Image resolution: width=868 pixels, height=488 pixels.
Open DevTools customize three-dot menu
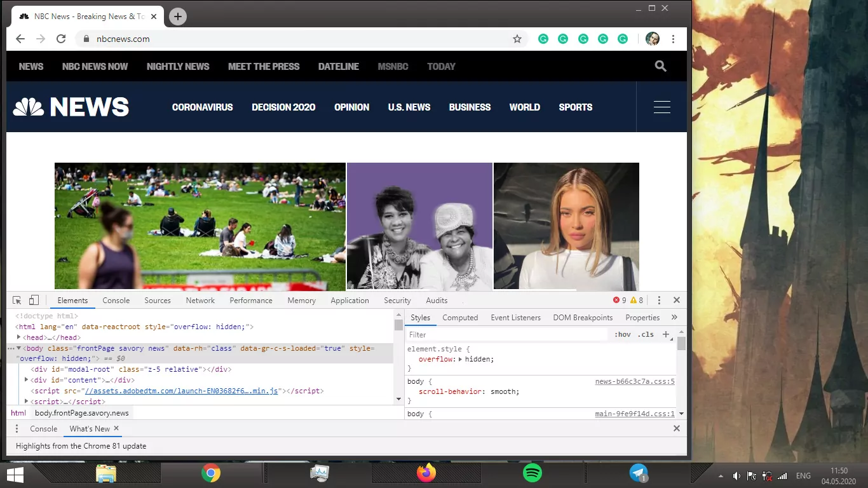(659, 301)
